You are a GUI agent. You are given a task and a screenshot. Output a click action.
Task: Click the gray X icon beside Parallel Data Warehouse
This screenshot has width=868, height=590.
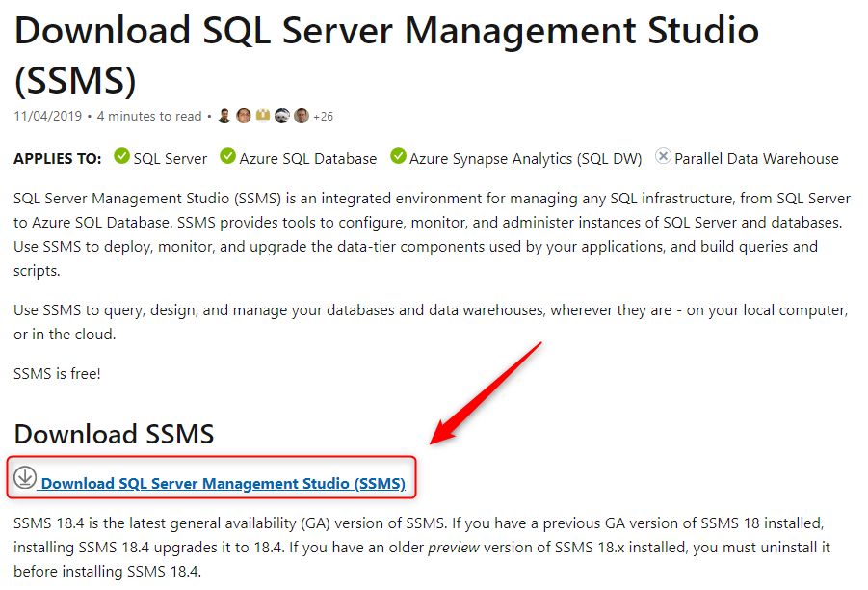click(x=663, y=156)
